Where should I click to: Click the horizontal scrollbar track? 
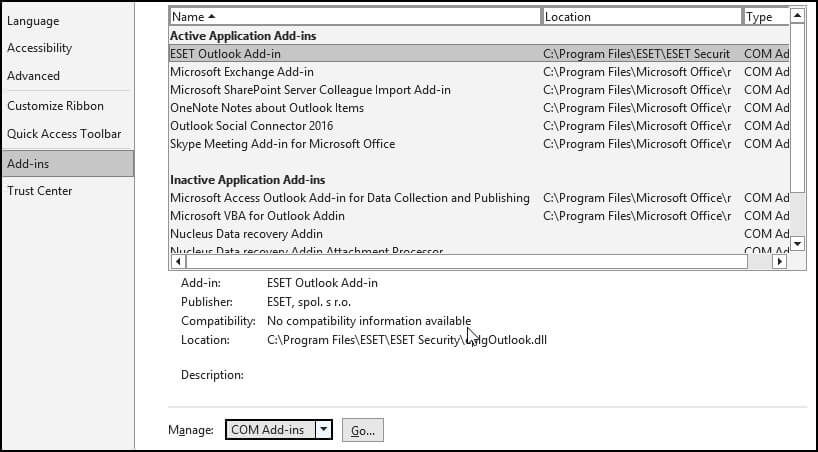(x=760, y=261)
